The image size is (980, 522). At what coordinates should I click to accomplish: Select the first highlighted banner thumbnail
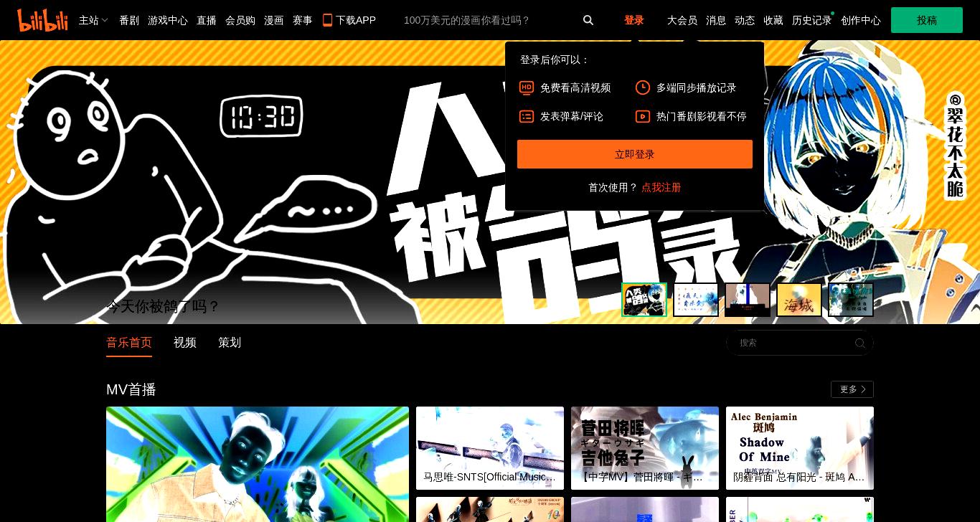coord(644,300)
